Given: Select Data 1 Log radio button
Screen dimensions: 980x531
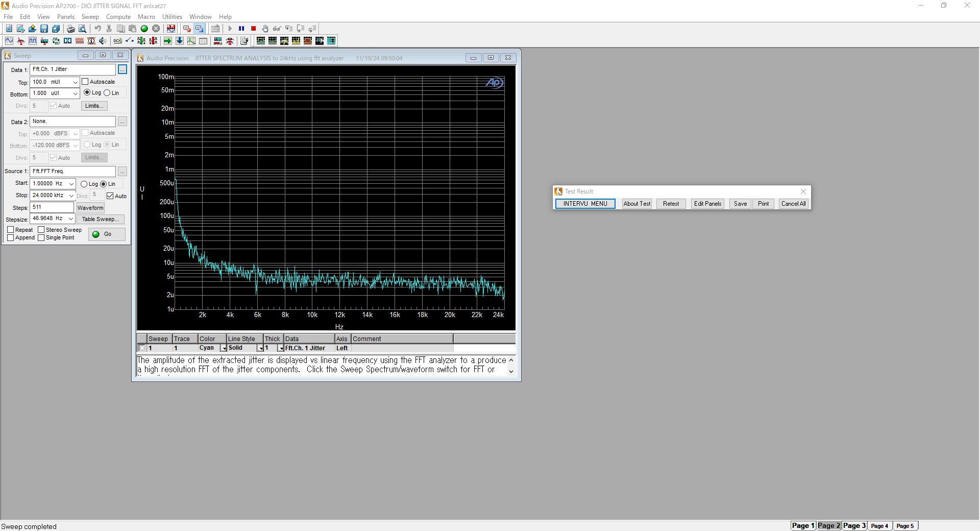Looking at the screenshot, I should pos(87,92).
